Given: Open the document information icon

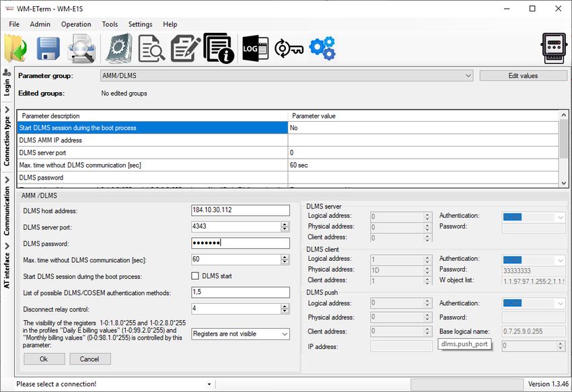Looking at the screenshot, I should click(219, 48).
